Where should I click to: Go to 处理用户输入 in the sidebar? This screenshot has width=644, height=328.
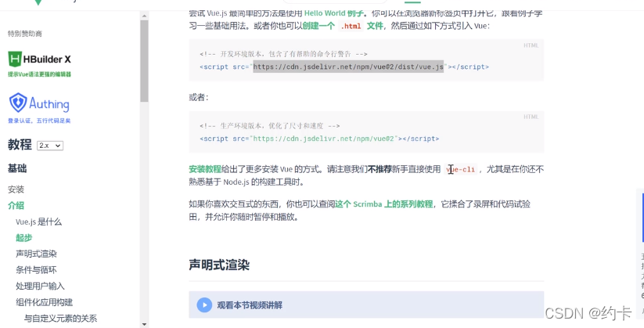click(40, 286)
